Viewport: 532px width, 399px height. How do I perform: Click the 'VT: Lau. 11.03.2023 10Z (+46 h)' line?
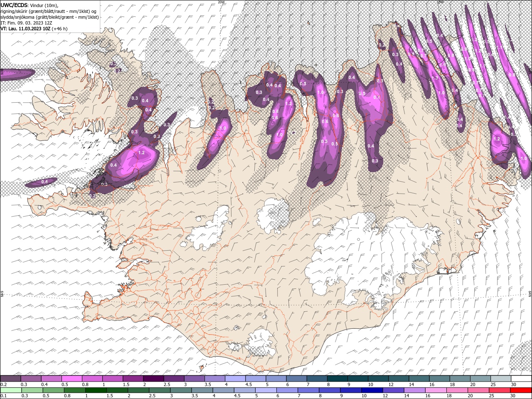tap(34, 29)
